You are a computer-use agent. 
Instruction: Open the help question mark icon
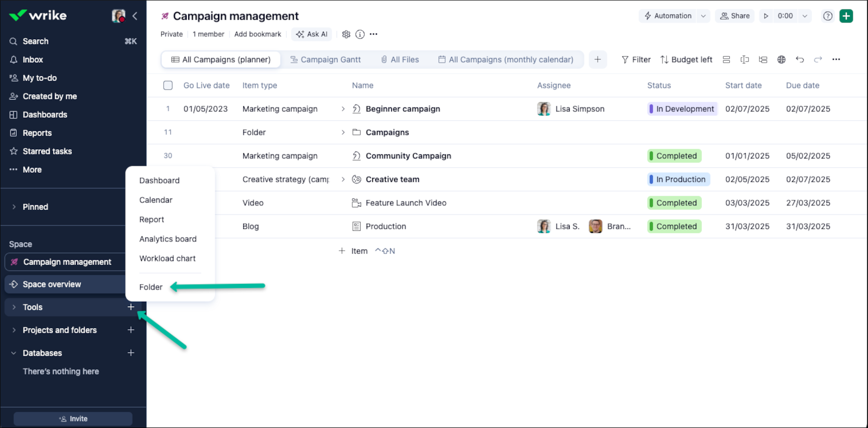[828, 16]
